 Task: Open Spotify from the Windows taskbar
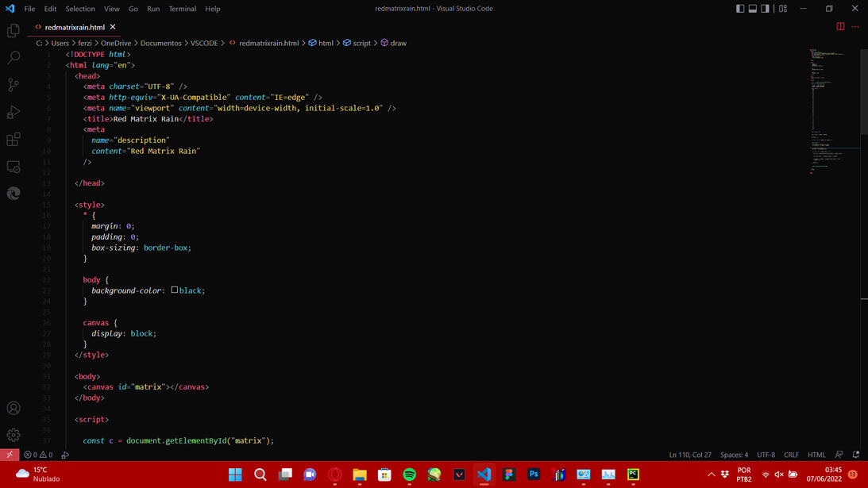[410, 475]
